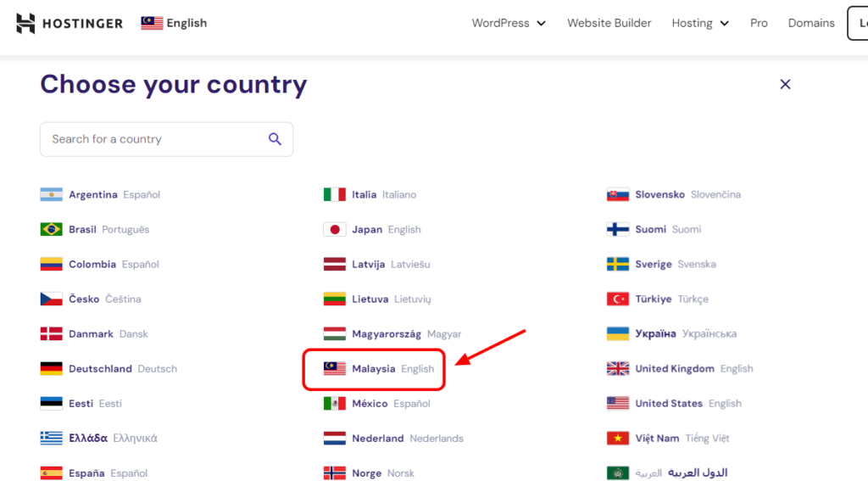Open the language selector showing English
Image resolution: width=868 pixels, height=481 pixels.
tap(175, 23)
